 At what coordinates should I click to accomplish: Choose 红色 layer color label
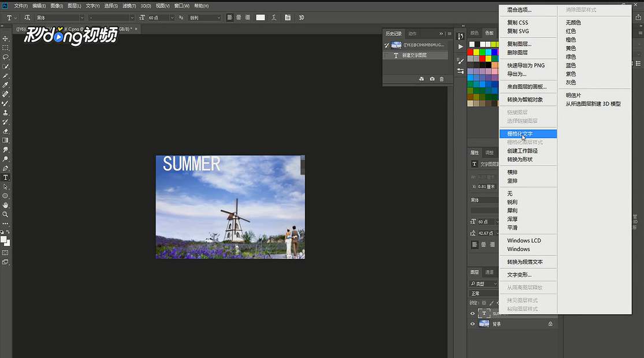click(x=571, y=31)
